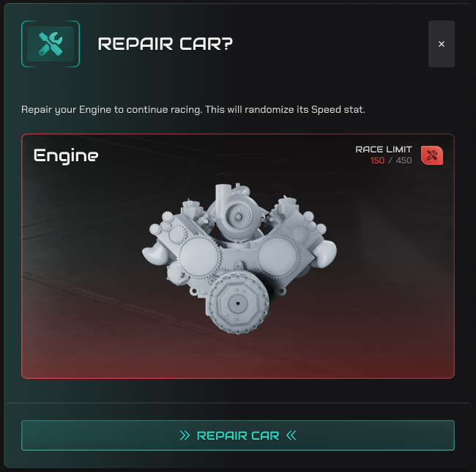476x472 pixels.
Task: Click the Engine part title
Action: click(66, 156)
